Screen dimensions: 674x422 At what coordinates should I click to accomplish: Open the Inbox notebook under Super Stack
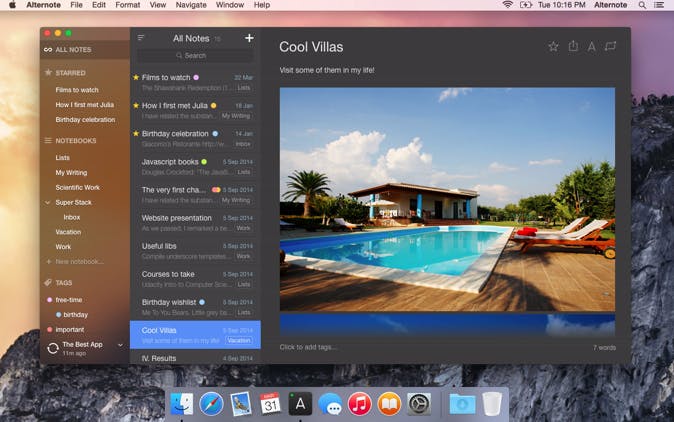[x=72, y=217]
